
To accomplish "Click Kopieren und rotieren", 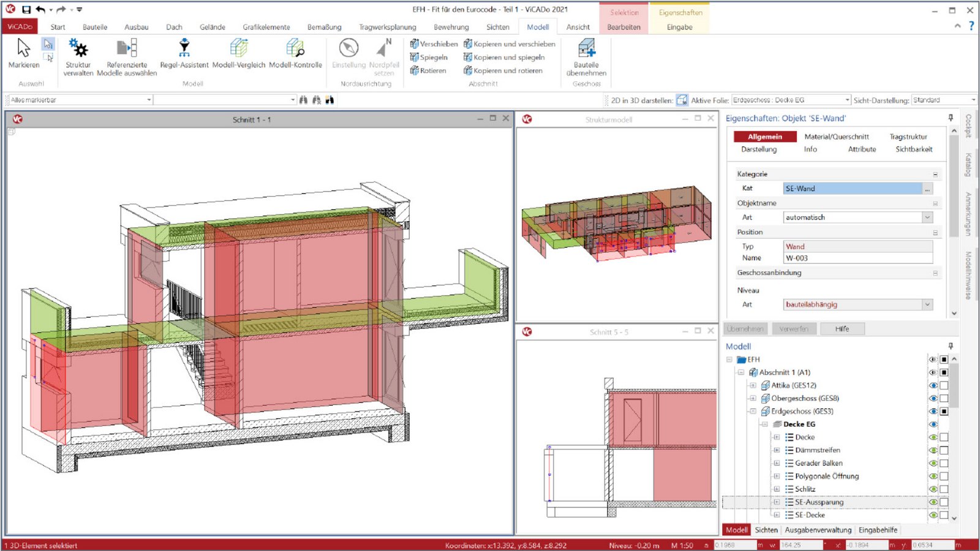I will click(x=503, y=71).
